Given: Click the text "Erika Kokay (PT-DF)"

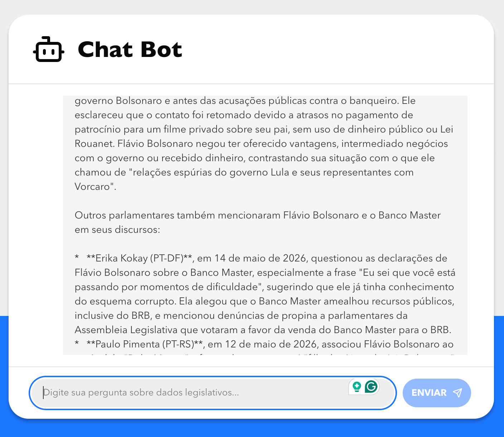Looking at the screenshot, I should [x=139, y=258].
